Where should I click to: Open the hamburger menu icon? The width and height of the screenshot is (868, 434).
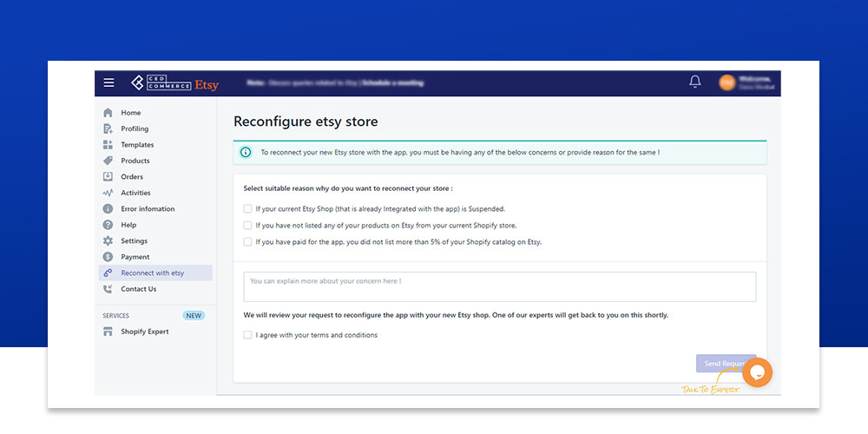pyautogui.click(x=109, y=82)
